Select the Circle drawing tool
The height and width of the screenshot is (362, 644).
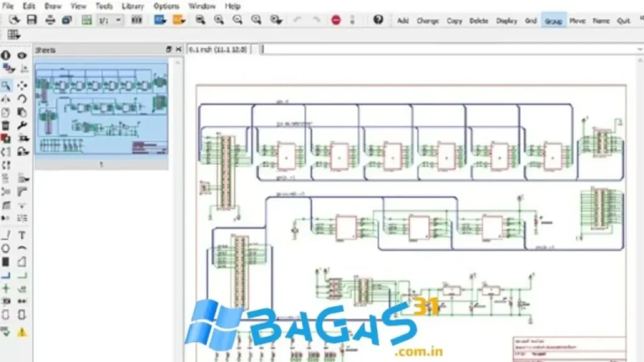(6, 248)
